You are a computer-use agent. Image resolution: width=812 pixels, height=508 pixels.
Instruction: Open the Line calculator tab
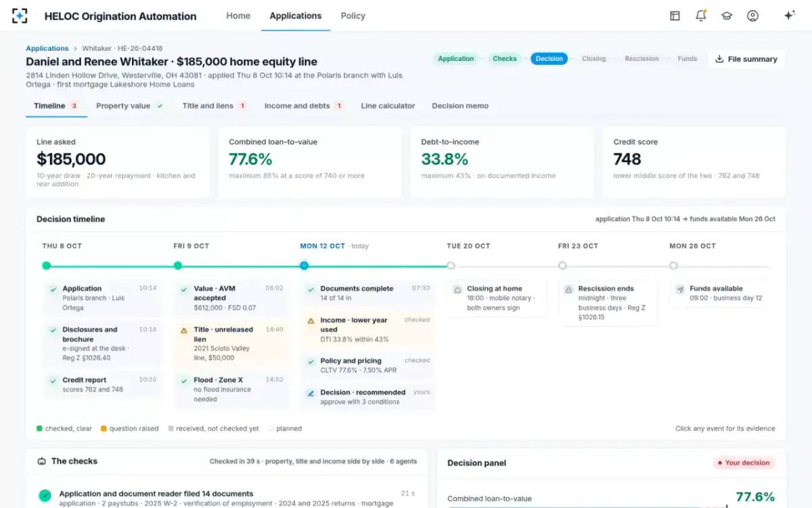click(x=388, y=106)
